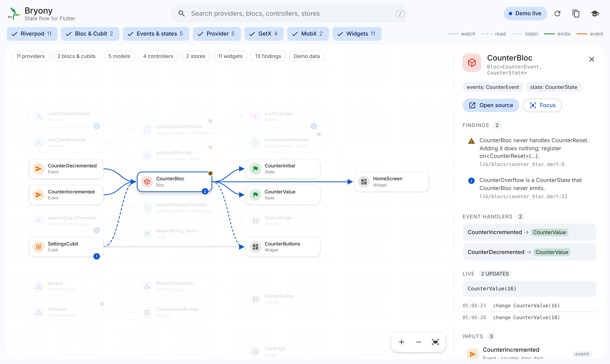Screen dimensions: 610x364
Task: Click the warning triangle finding icon
Action: point(471,141)
